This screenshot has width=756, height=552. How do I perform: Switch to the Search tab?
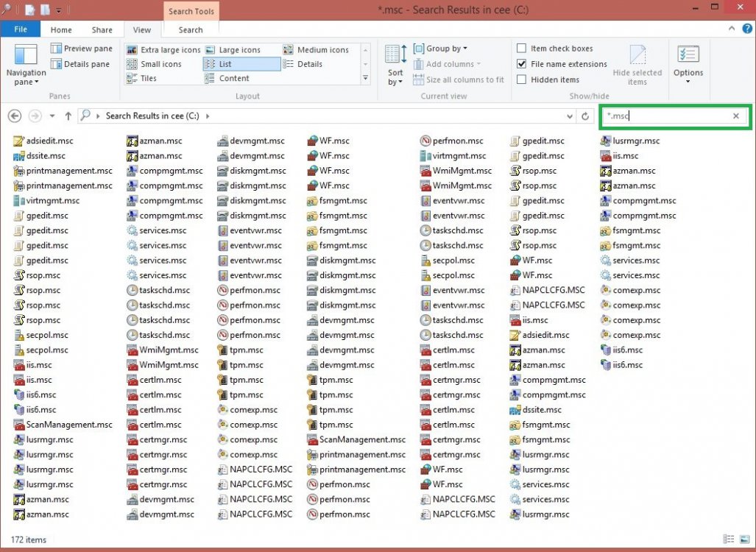(191, 30)
